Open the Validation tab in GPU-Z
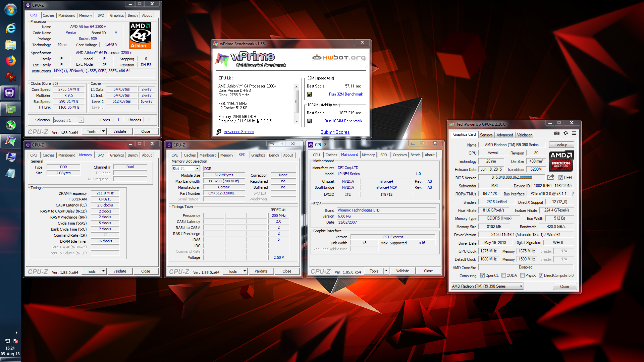Viewport: 644px width, 362px height. (x=525, y=135)
